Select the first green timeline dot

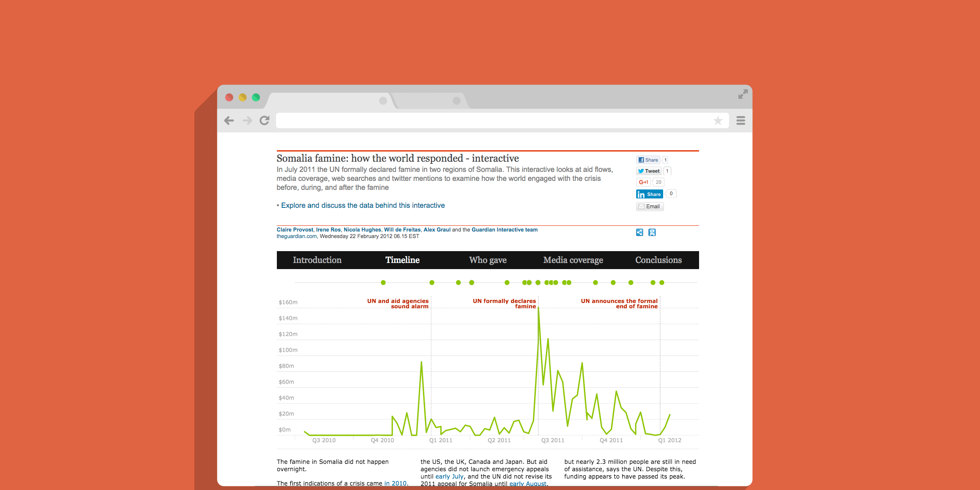point(383,283)
